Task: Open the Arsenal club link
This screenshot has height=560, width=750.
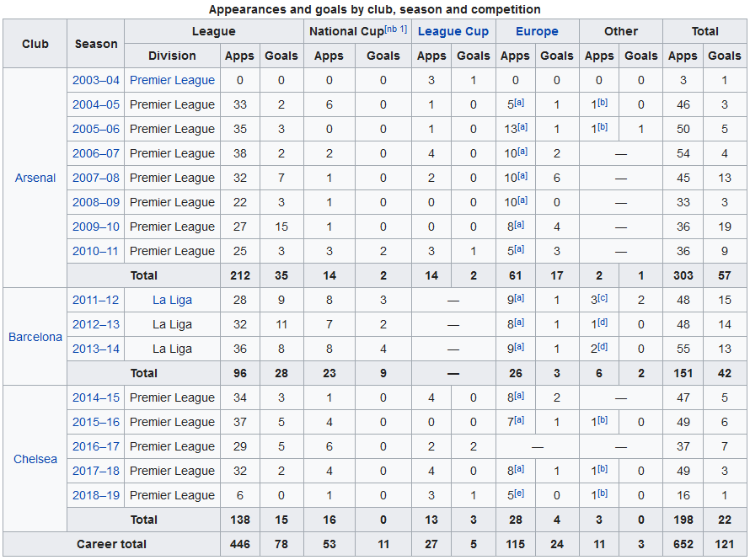Action: click(x=35, y=178)
